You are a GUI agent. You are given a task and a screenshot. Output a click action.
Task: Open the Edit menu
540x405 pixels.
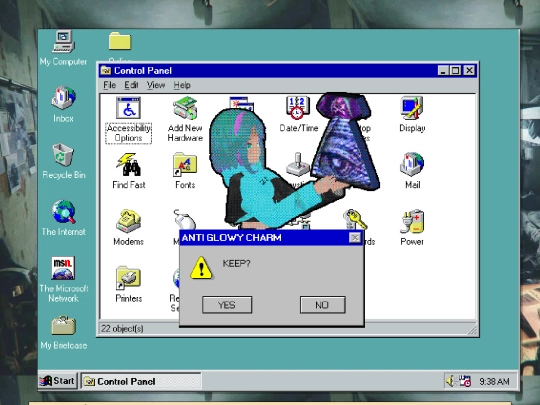coord(131,85)
